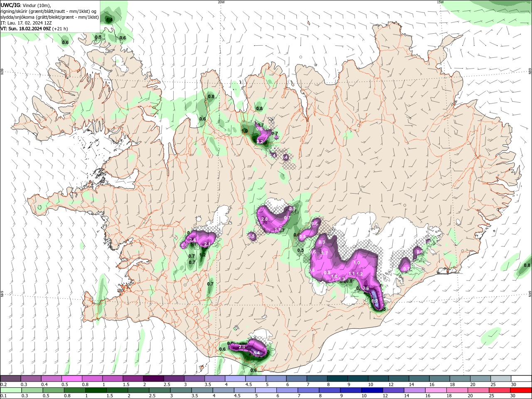Click the 2.0 snowfall value label
Image resolution: width=532 pixels, height=399 pixels.
click(x=264, y=219)
